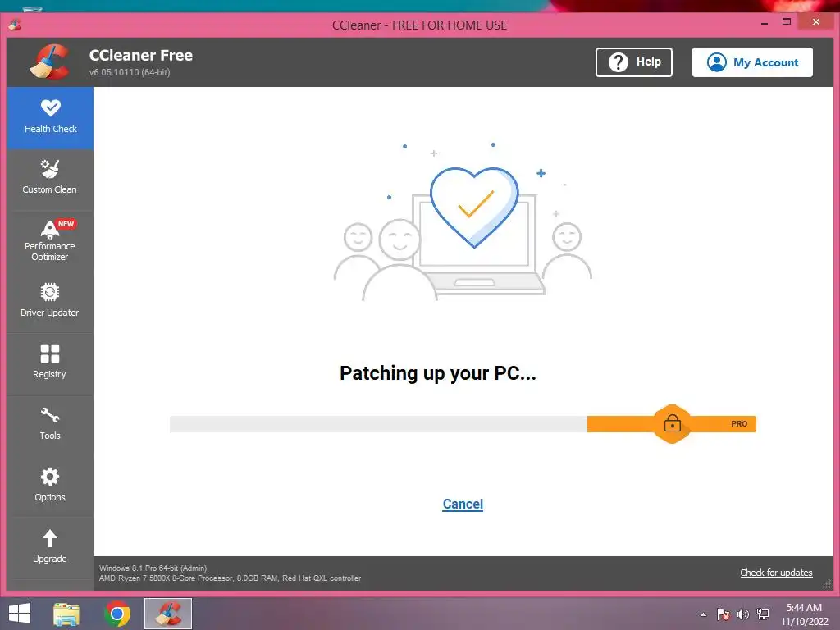Screen dimensions: 840x630
Task: Click the orange PRO label on the bar
Action: click(x=739, y=424)
